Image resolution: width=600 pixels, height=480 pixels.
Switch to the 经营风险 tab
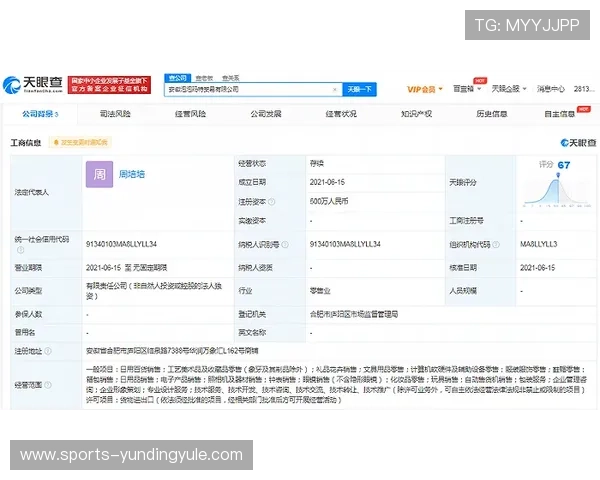click(x=191, y=114)
